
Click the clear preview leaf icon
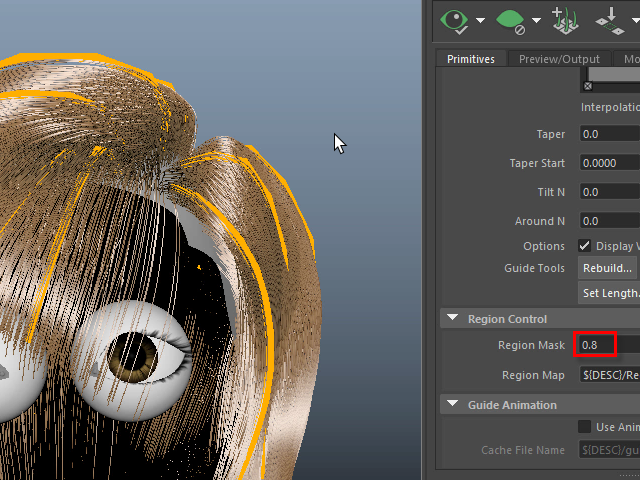point(510,20)
